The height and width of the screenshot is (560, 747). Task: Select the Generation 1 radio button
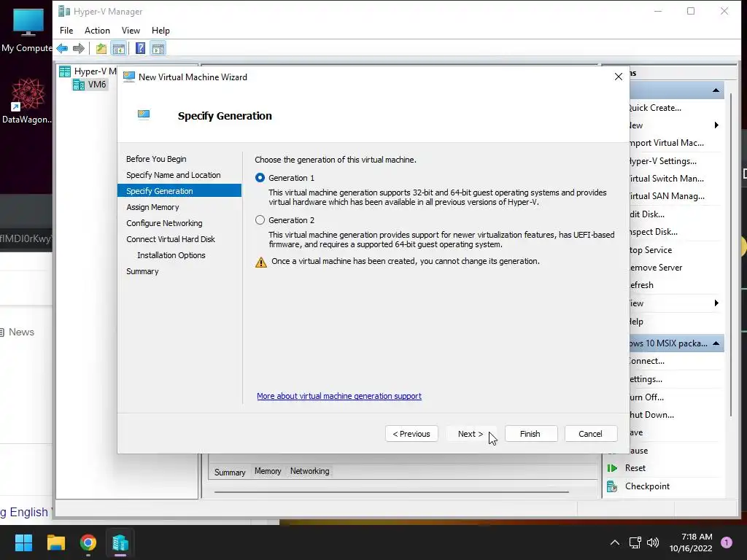[260, 178]
